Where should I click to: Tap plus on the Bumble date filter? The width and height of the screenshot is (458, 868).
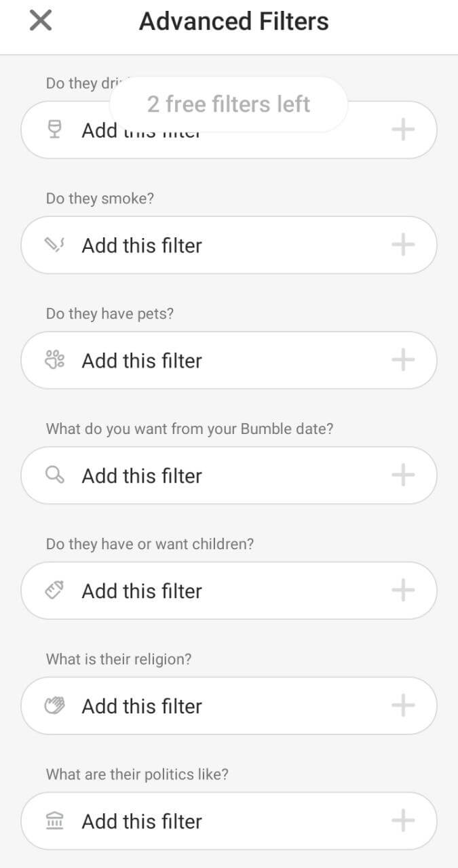pyautogui.click(x=403, y=475)
